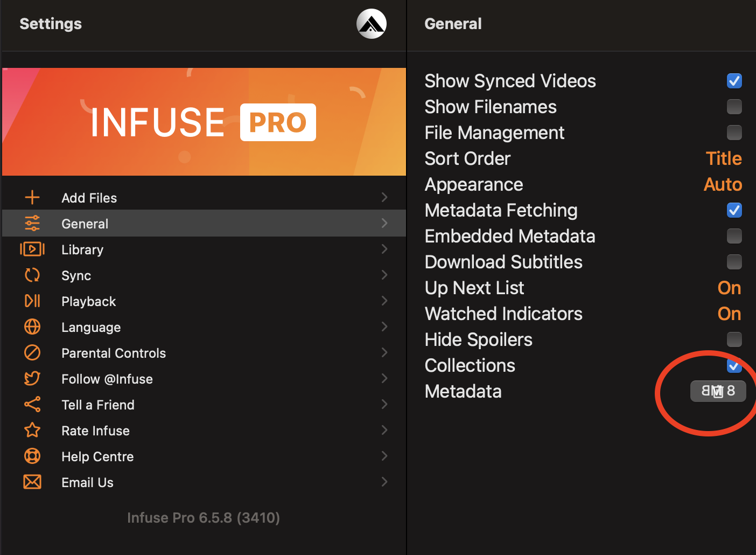The width and height of the screenshot is (756, 555).
Task: Click the Playback play-pause icon
Action: pos(32,301)
